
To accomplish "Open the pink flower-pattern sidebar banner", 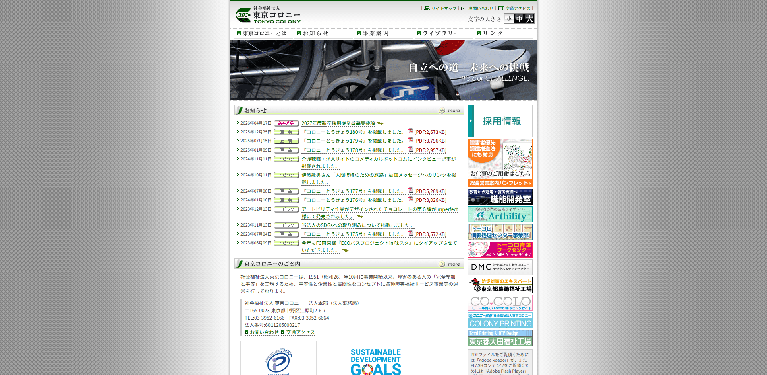I will [500, 249].
